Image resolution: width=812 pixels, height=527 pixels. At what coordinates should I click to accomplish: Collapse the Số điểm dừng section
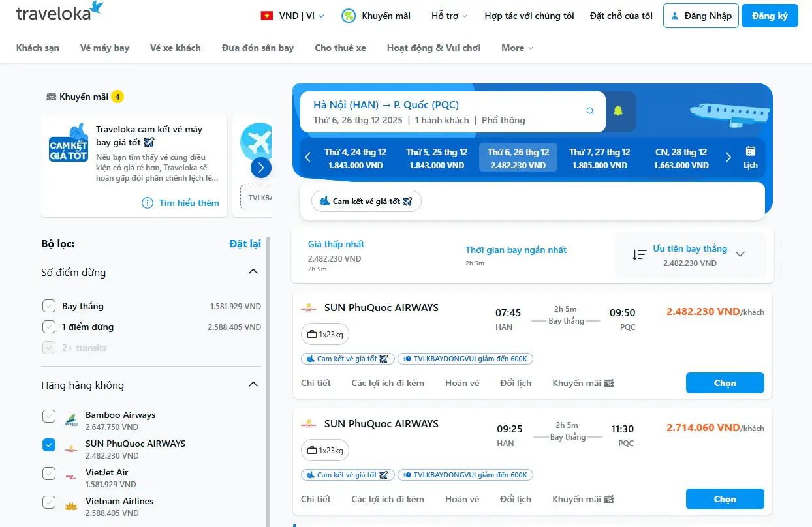253,272
